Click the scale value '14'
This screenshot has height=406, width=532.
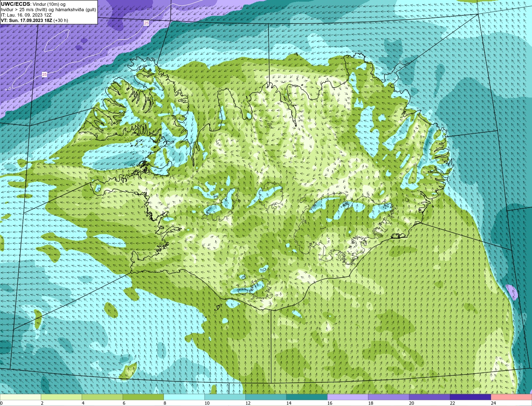coord(289,403)
